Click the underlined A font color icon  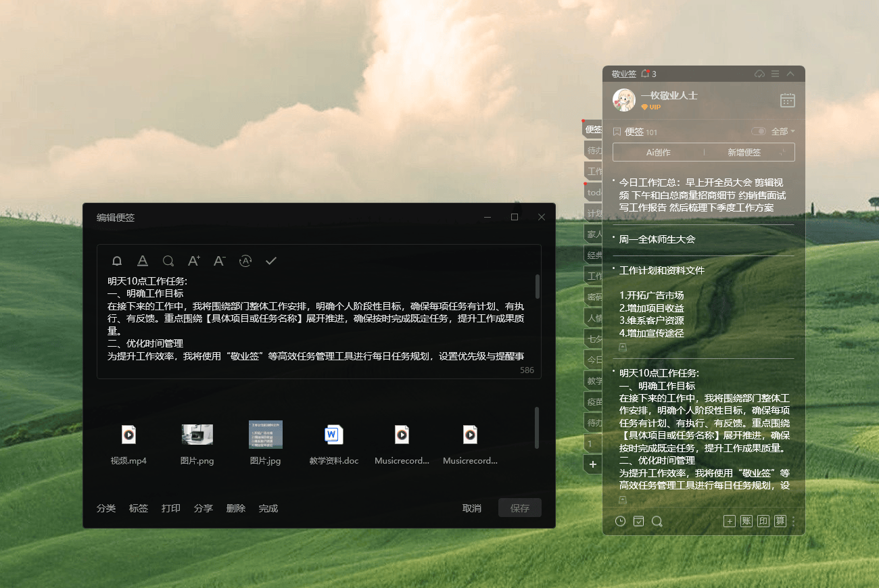pyautogui.click(x=143, y=261)
